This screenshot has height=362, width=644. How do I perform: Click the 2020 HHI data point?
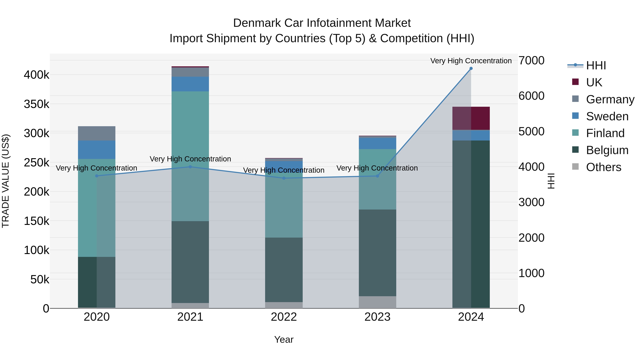(97, 176)
